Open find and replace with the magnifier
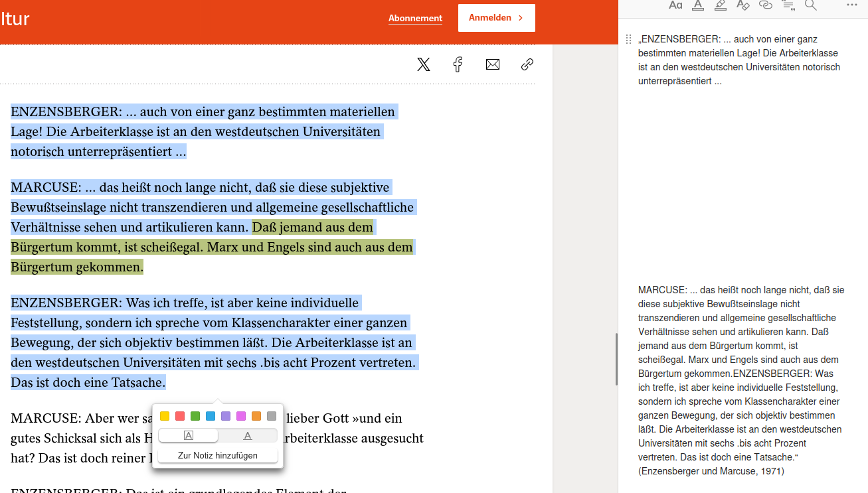Viewport: 868px width, 493px height. pyautogui.click(x=811, y=5)
